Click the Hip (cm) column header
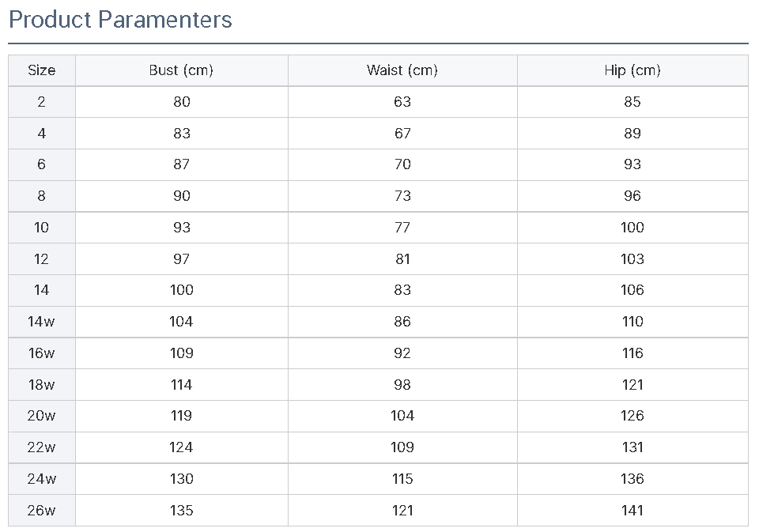 tap(632, 70)
